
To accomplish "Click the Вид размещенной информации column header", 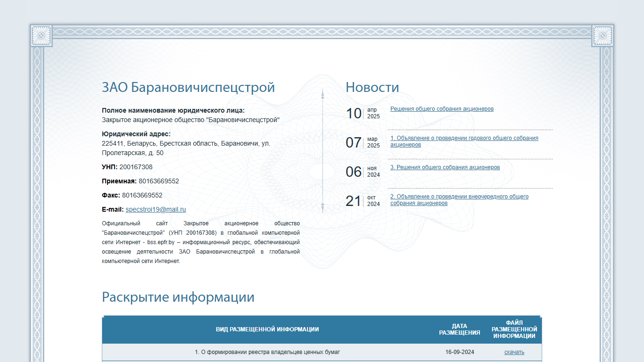I will (267, 329).
